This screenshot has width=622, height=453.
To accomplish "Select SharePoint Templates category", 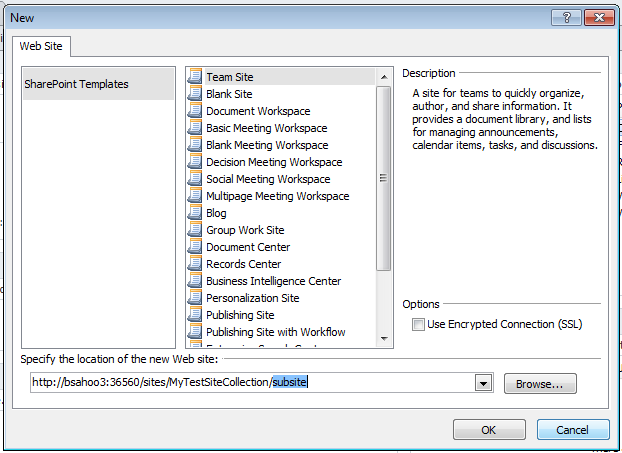I will click(x=98, y=84).
